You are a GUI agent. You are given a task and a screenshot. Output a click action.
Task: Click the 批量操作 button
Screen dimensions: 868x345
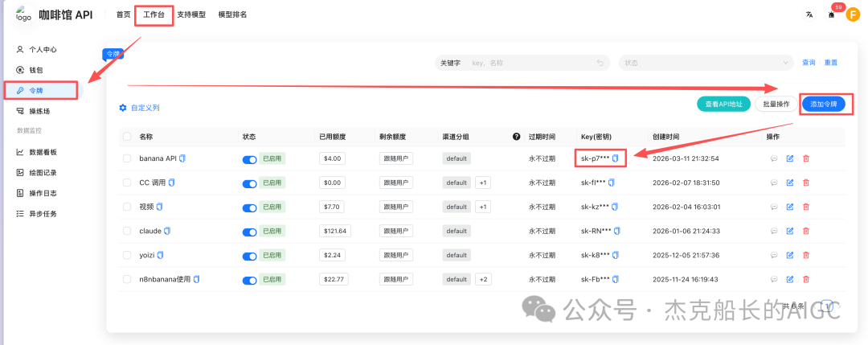pos(776,104)
